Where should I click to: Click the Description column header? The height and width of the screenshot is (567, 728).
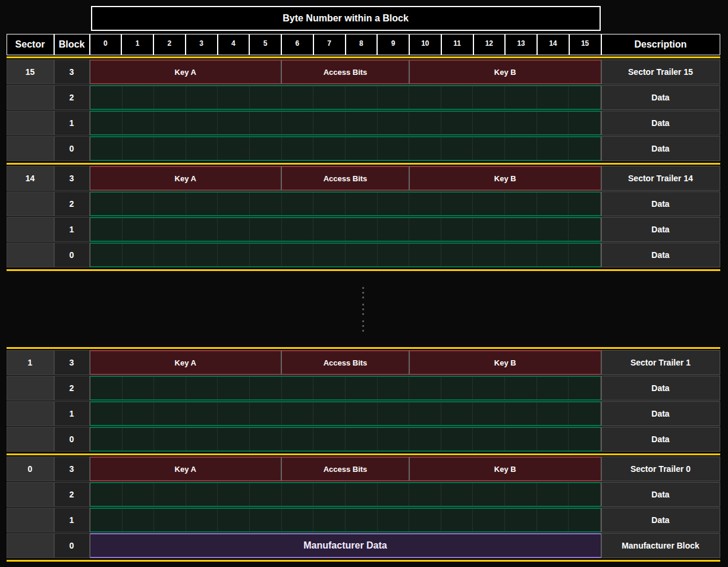click(x=660, y=45)
